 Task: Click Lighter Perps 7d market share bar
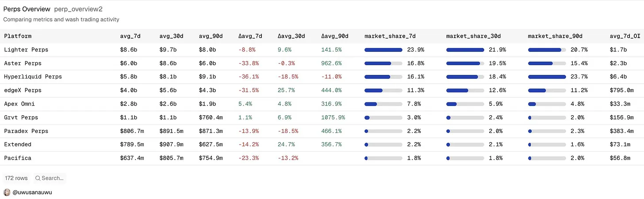[383, 50]
